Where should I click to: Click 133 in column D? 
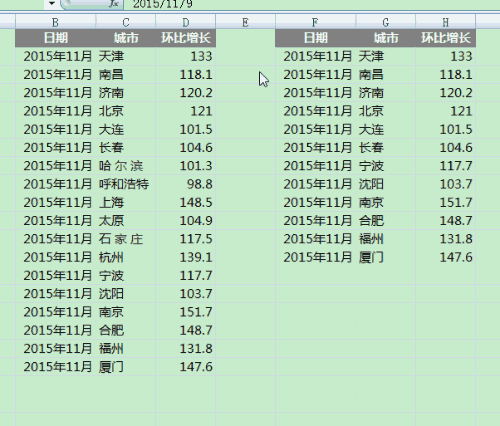[x=186, y=56]
